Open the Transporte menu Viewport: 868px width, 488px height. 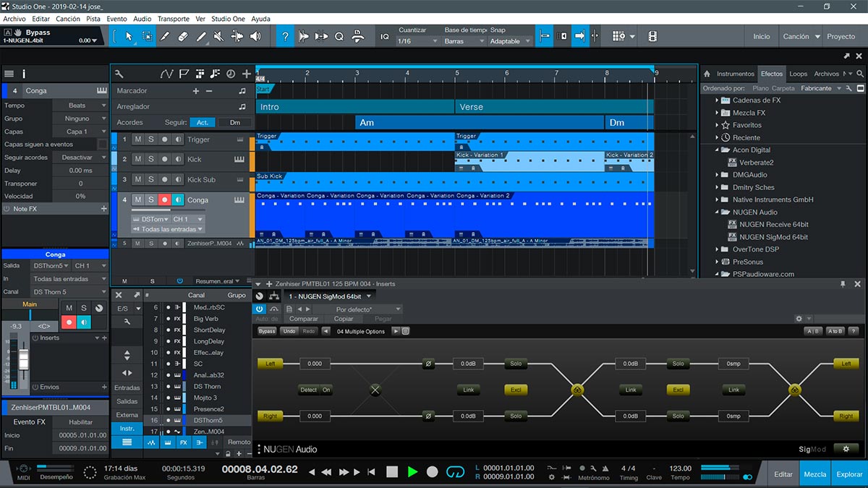(x=174, y=19)
